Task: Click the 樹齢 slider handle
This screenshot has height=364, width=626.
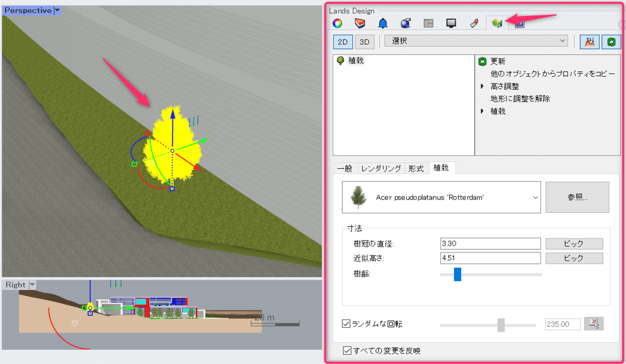Action: point(458,274)
